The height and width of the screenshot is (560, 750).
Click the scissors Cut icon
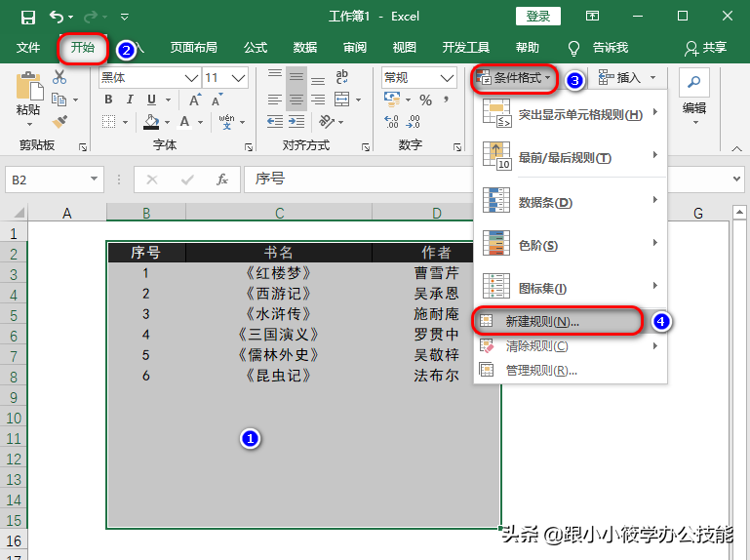point(59,77)
